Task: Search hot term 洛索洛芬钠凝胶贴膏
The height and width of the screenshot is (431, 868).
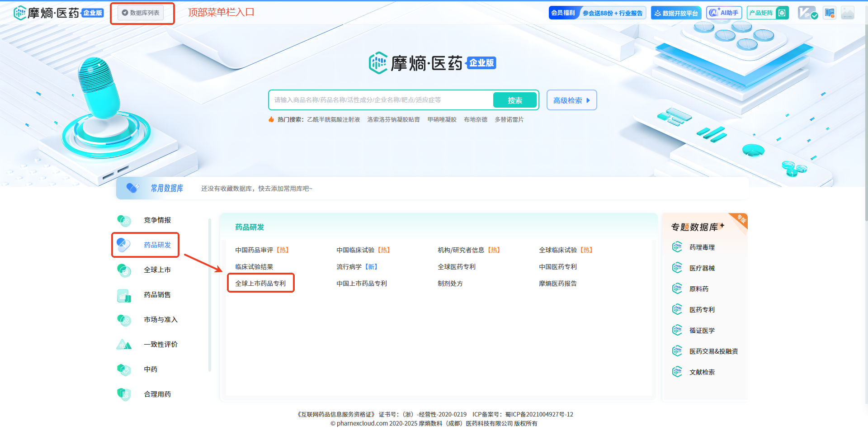Action: [x=393, y=119]
